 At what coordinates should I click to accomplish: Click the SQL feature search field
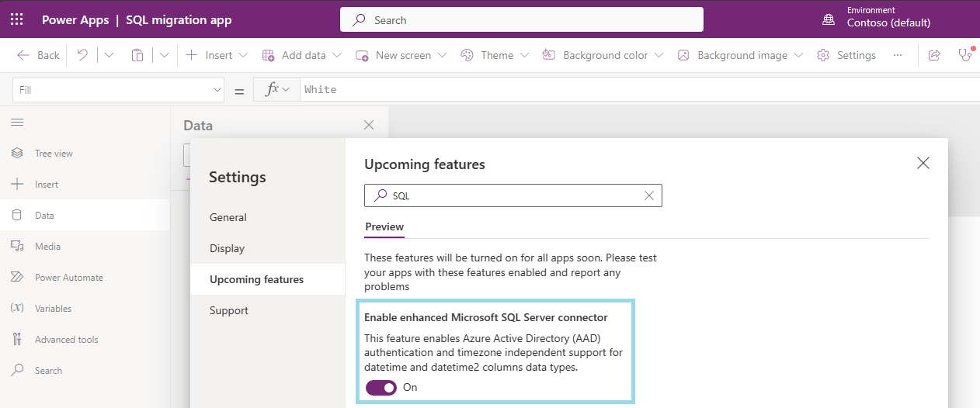[x=513, y=195]
